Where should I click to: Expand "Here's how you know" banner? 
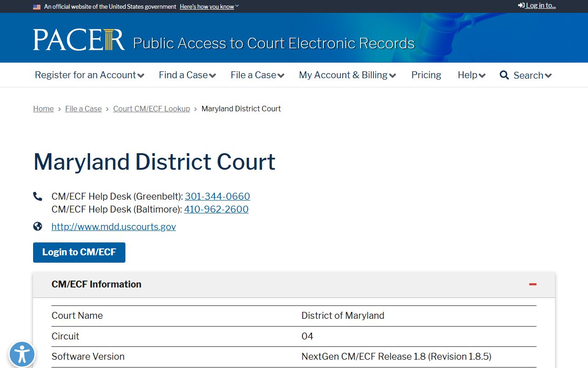[x=209, y=7]
